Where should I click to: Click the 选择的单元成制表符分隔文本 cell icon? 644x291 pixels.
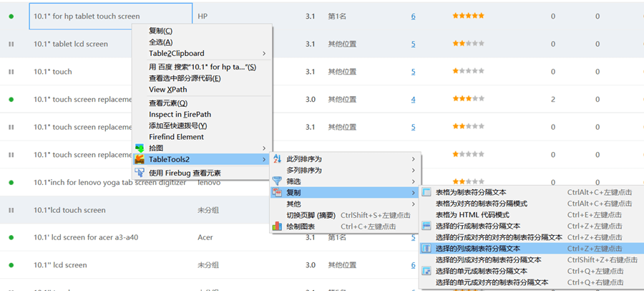click(x=426, y=272)
